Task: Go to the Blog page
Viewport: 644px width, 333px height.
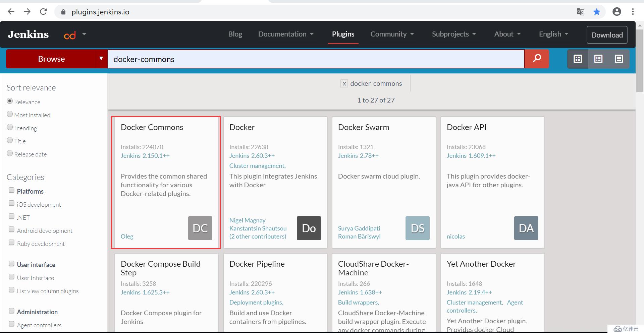Action: coord(235,34)
